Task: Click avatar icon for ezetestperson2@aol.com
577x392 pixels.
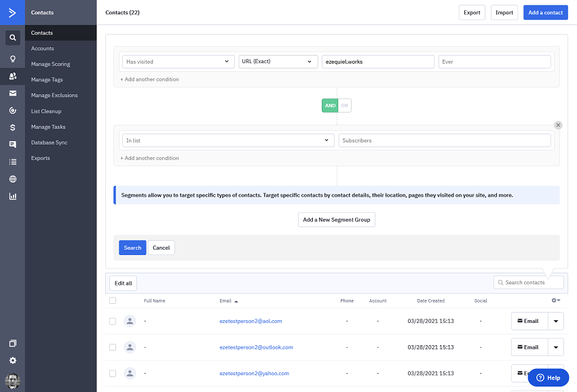Action: coord(130,321)
